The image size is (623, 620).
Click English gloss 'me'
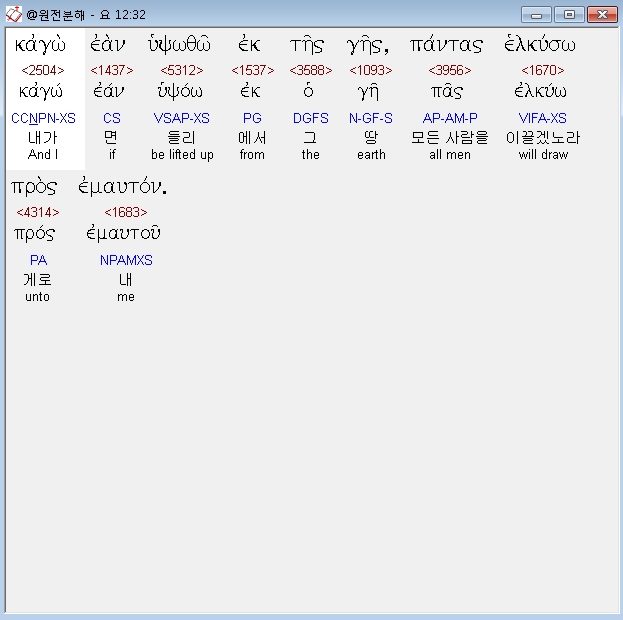(x=126, y=297)
